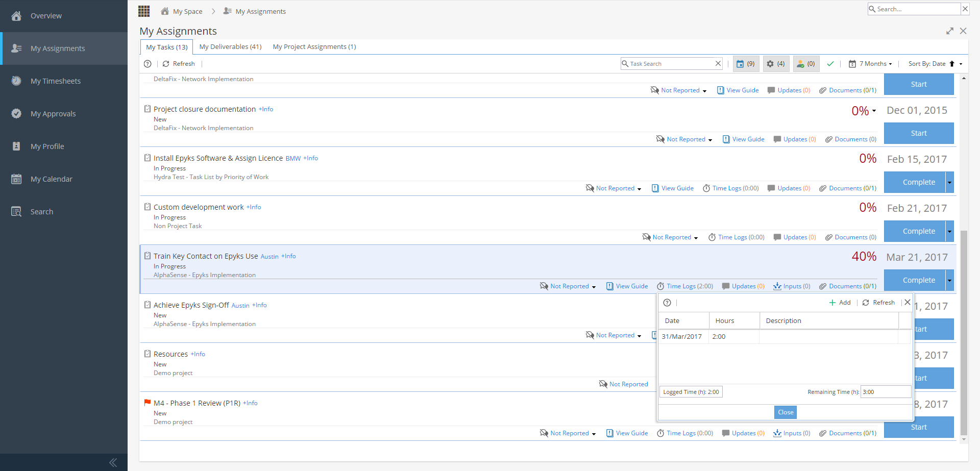
Task: Edit the Remaining Time field
Action: pyautogui.click(x=886, y=392)
